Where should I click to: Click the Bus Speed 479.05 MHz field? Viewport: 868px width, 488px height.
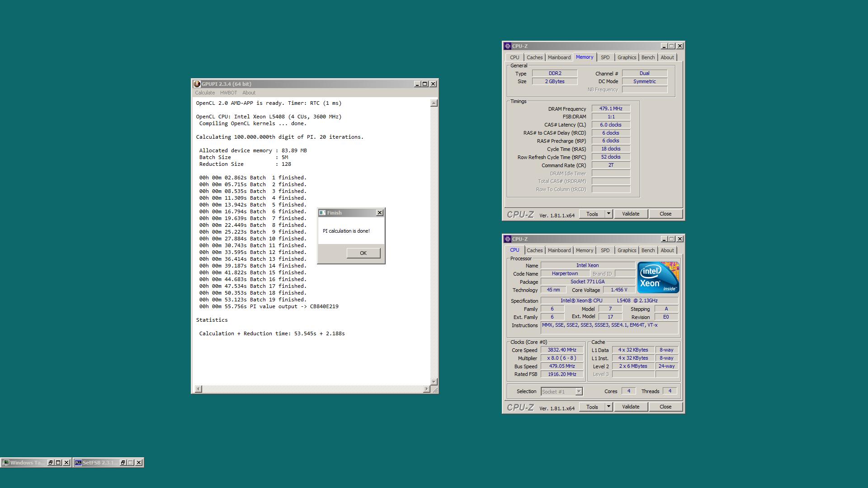click(562, 366)
